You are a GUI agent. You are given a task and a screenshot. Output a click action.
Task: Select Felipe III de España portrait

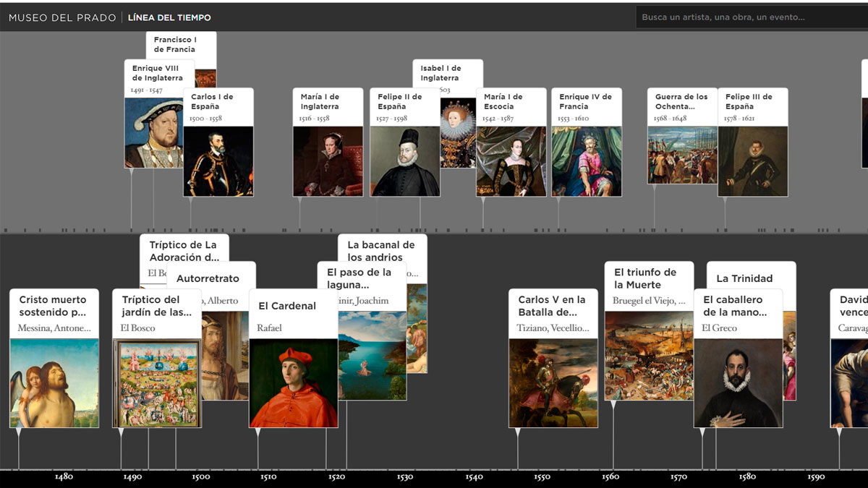(752, 160)
